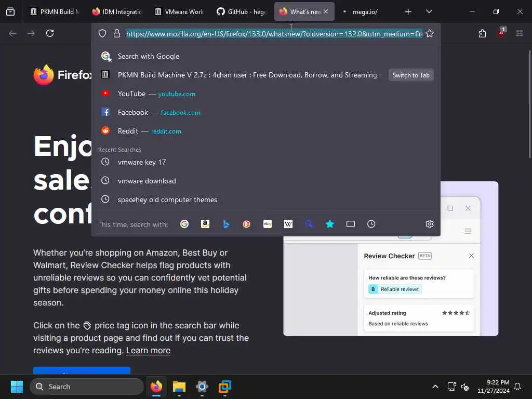Open VMware Workstation from the taskbar

pos(224,387)
